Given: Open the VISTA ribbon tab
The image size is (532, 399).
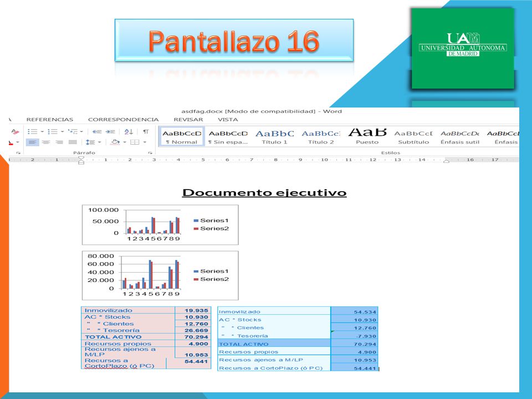Looking at the screenshot, I should (x=228, y=120).
